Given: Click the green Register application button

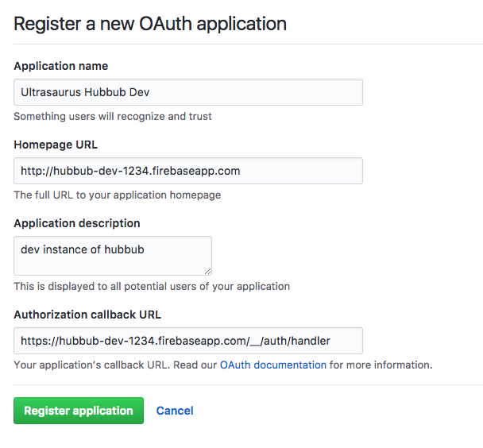Looking at the screenshot, I should [79, 411].
